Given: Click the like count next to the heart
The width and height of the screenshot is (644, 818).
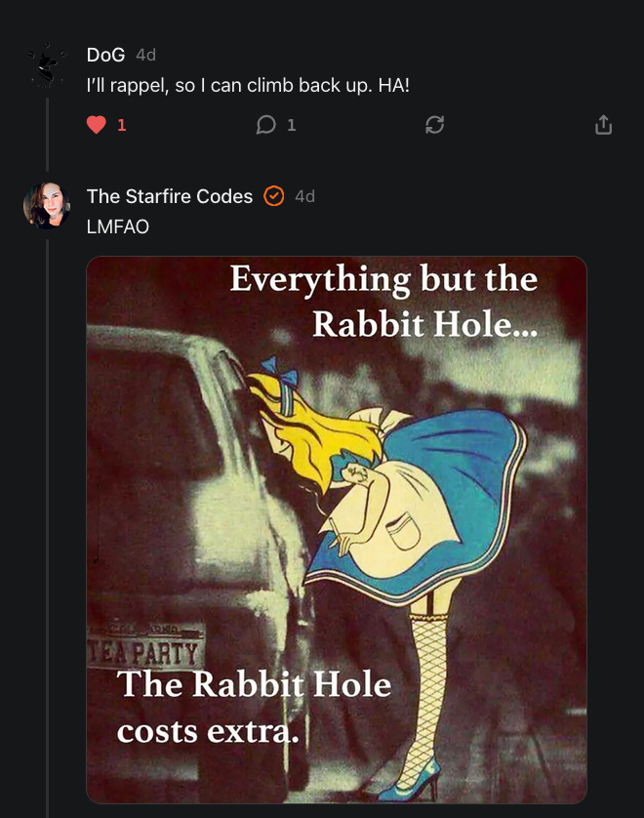Looking at the screenshot, I should [x=122, y=125].
